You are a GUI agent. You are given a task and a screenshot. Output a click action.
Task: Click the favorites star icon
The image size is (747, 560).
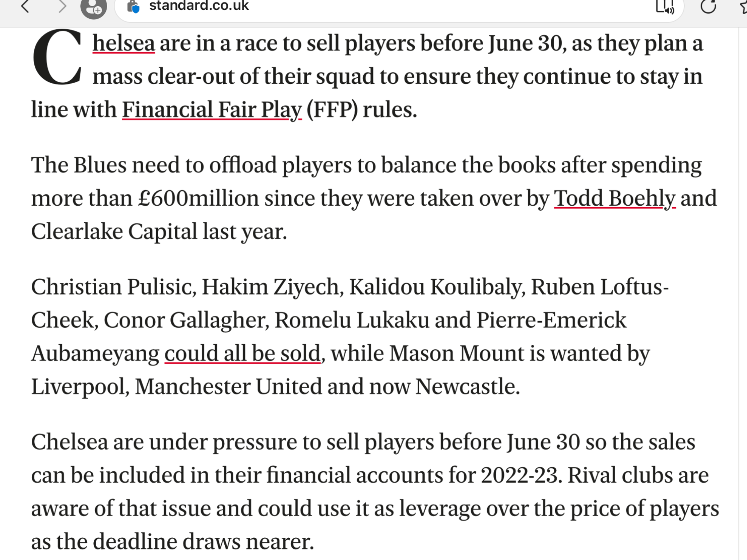click(x=743, y=6)
